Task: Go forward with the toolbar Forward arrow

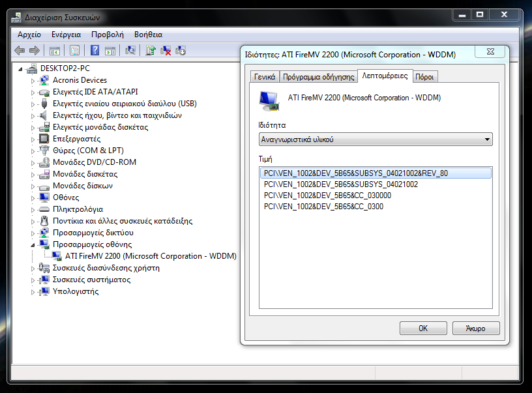Action: [35, 51]
